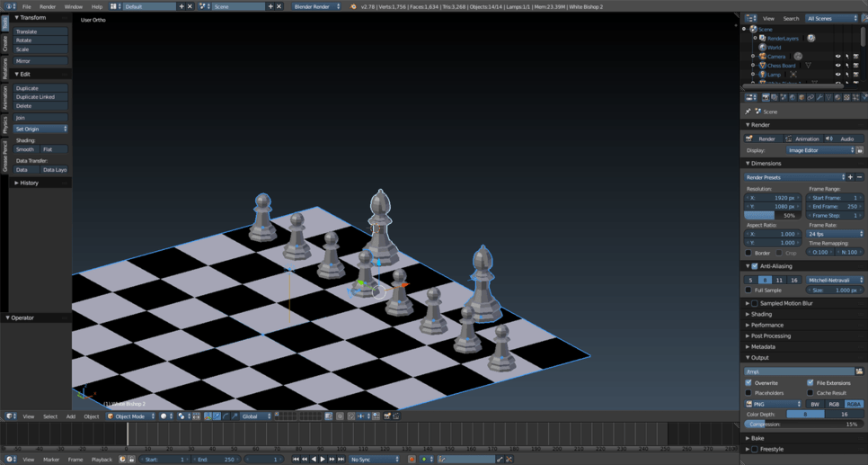Expand the Performance panel
Image resolution: width=868 pixels, height=465 pixels.
click(x=766, y=326)
